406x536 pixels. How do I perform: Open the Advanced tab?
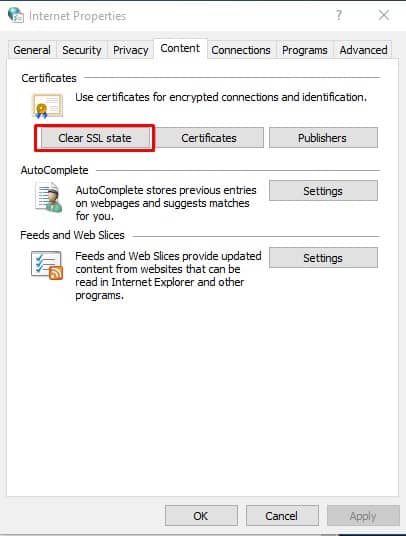[x=363, y=50]
